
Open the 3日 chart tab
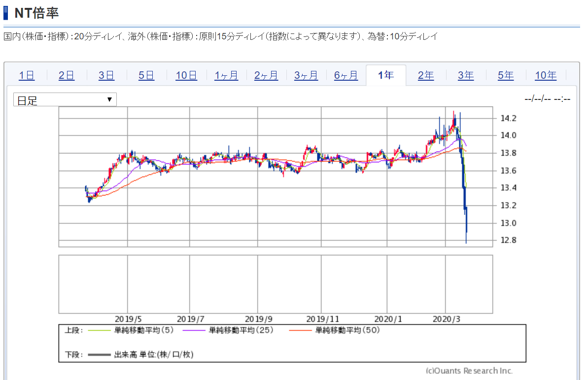point(106,75)
